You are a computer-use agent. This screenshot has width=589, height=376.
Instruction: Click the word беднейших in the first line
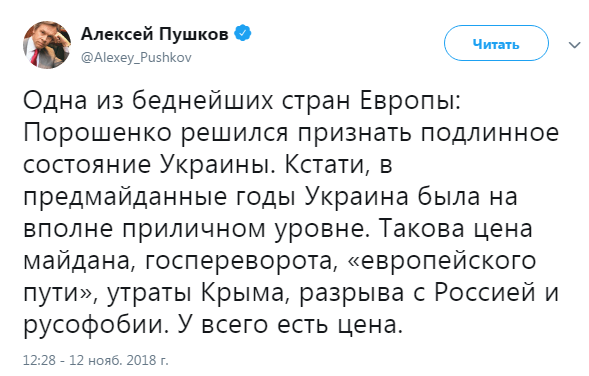click(202, 101)
